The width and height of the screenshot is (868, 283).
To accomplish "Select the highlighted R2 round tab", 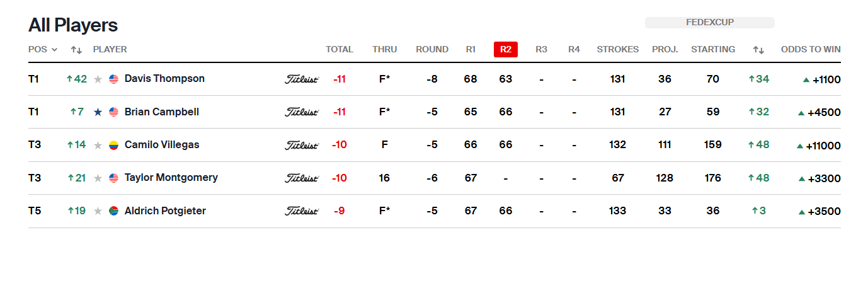I will 505,50.
